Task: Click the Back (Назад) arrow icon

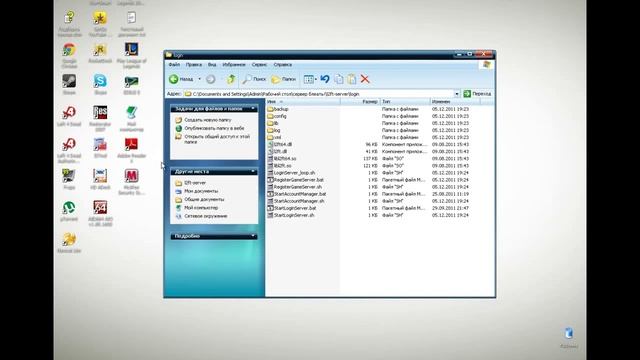Action: click(173, 79)
